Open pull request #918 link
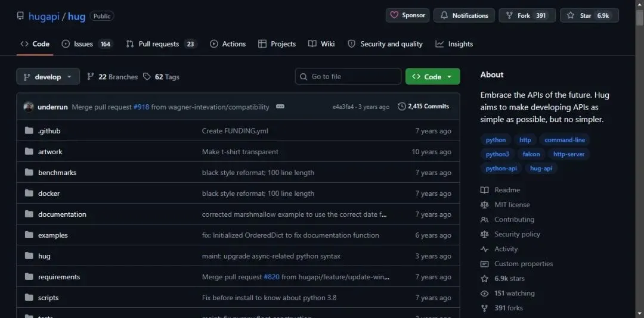 [141, 107]
